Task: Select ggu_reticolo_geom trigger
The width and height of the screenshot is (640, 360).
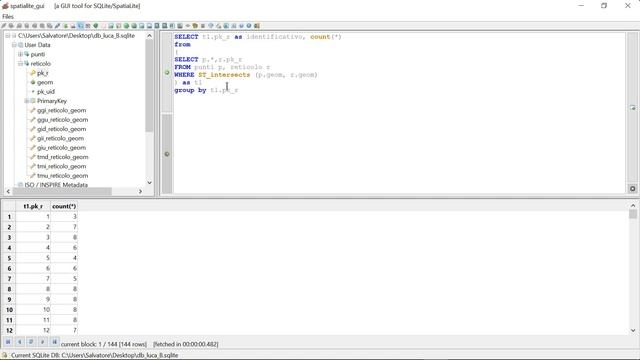Action: (x=62, y=120)
